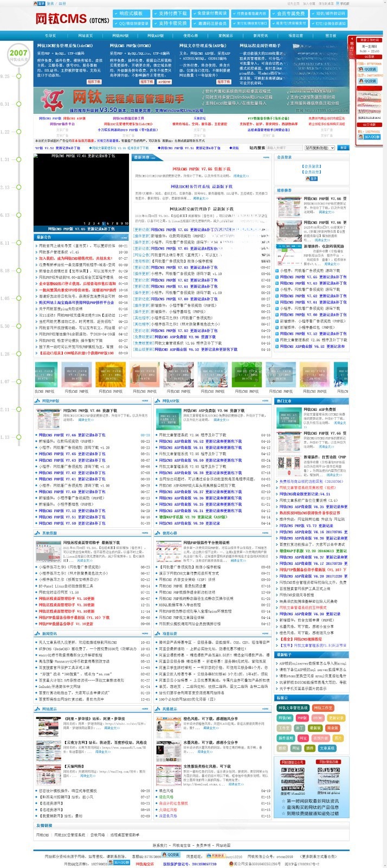Open the 【天猫网购】 site showcase thumbnail
The height and width of the screenshot is (868, 387).
coord(48,774)
